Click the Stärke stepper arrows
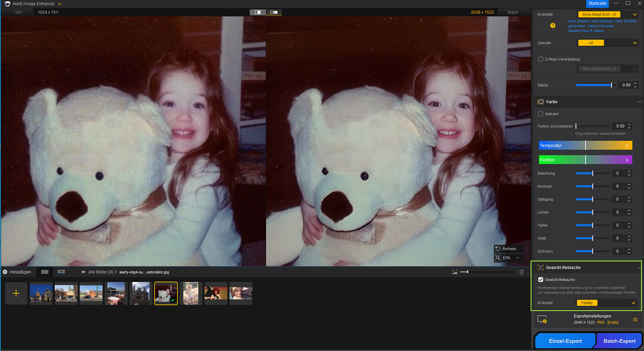This screenshot has height=351, width=644. 635,85
